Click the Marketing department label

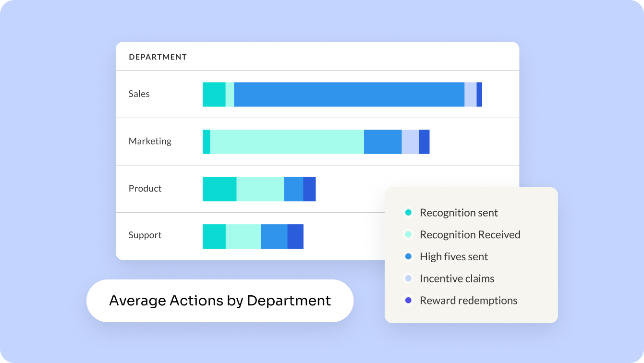[x=150, y=141]
